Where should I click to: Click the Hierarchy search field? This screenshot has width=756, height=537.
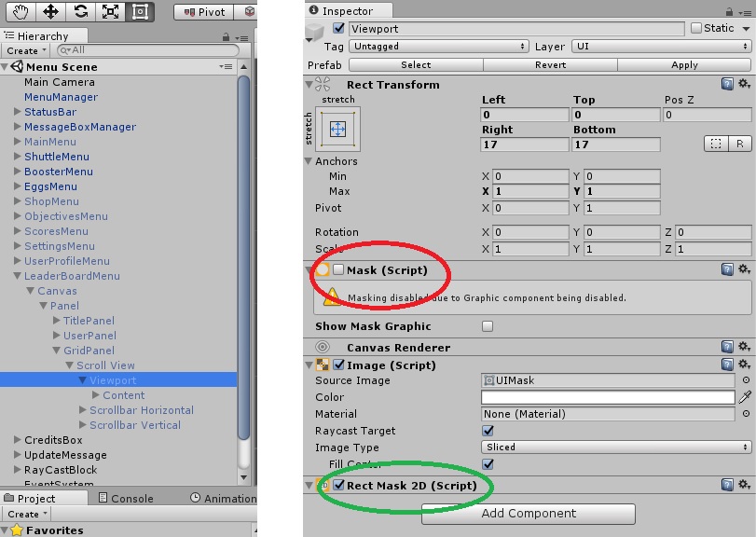point(147,50)
